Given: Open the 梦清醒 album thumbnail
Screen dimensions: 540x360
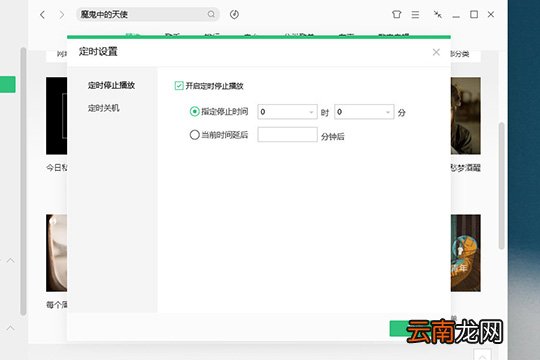Looking at the screenshot, I should [x=466, y=116].
